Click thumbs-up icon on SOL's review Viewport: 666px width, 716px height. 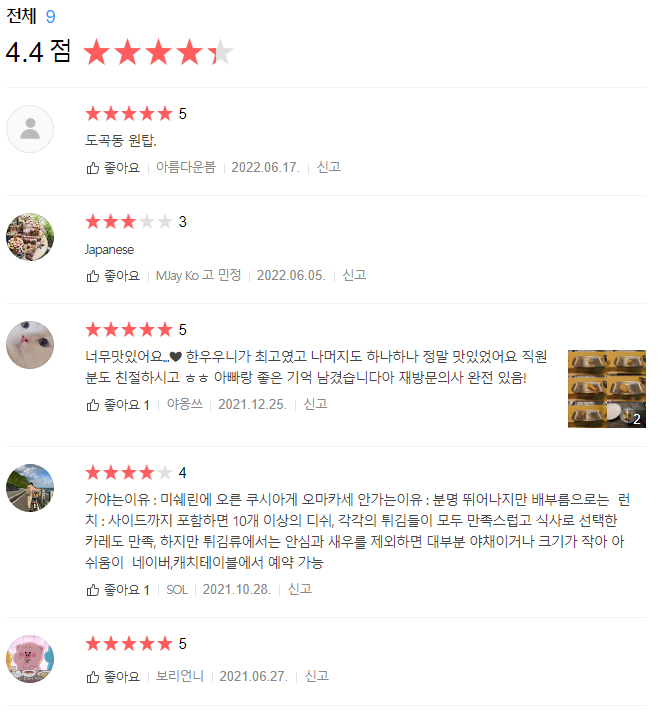click(118, 590)
